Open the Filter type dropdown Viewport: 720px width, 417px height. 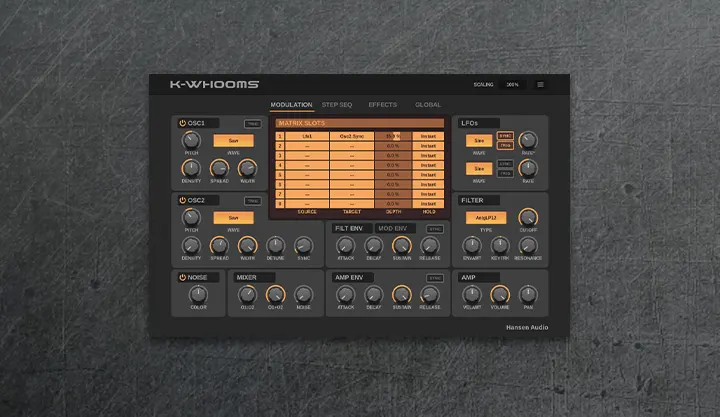coord(485,217)
